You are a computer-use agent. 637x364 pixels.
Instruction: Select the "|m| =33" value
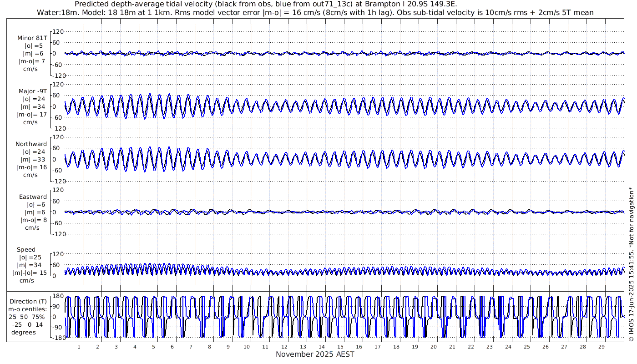[33, 159]
